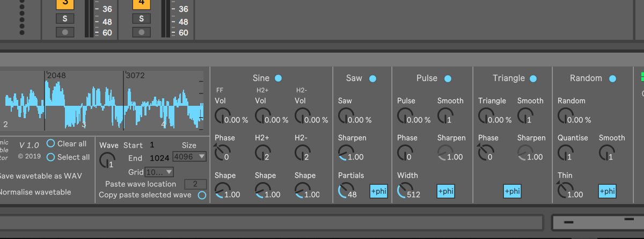
Task: Click Normalise wavetable
Action: [35, 192]
